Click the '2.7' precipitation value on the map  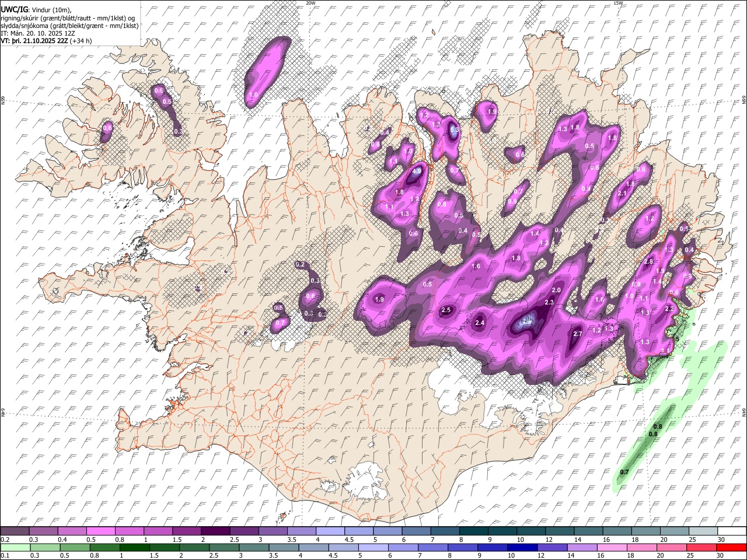[x=578, y=334]
